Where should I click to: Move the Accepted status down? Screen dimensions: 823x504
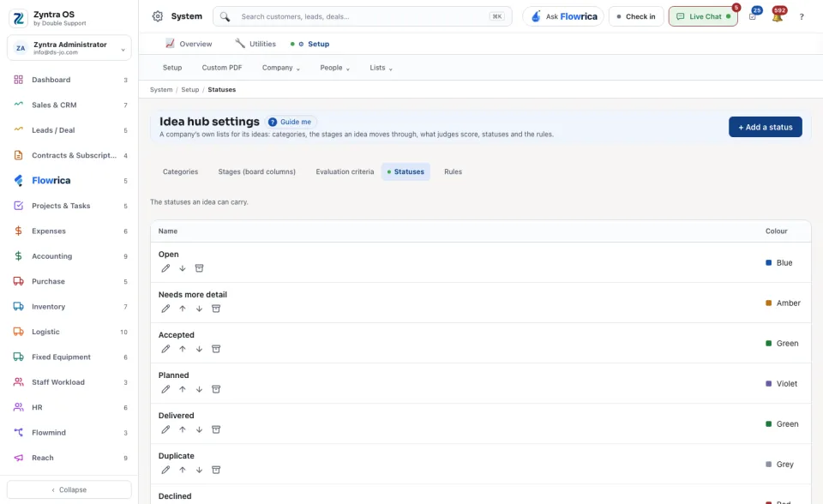pos(199,349)
